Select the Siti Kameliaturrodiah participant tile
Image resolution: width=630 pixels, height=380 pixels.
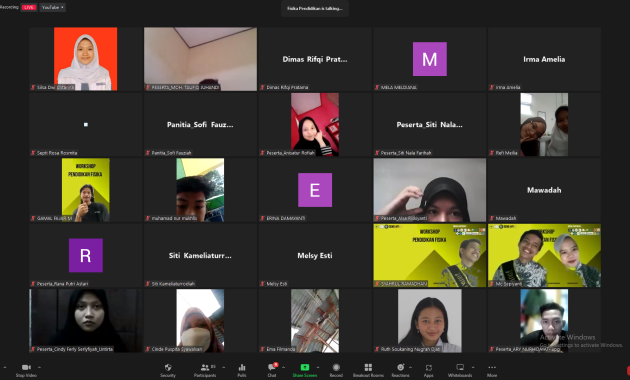click(x=200, y=255)
